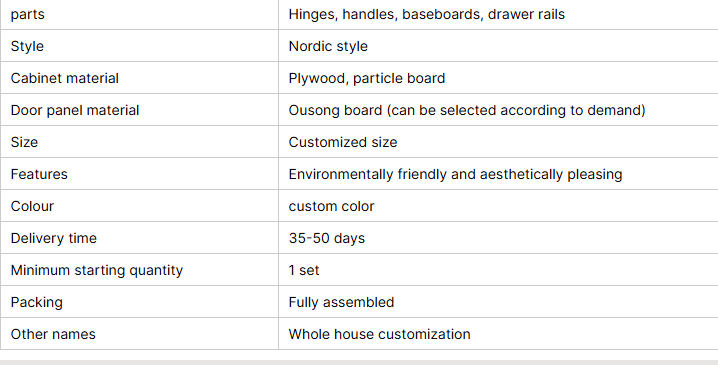Select 'Hinges, handles, baseboards, drawer rails' text
This screenshot has width=718, height=365.
(426, 15)
